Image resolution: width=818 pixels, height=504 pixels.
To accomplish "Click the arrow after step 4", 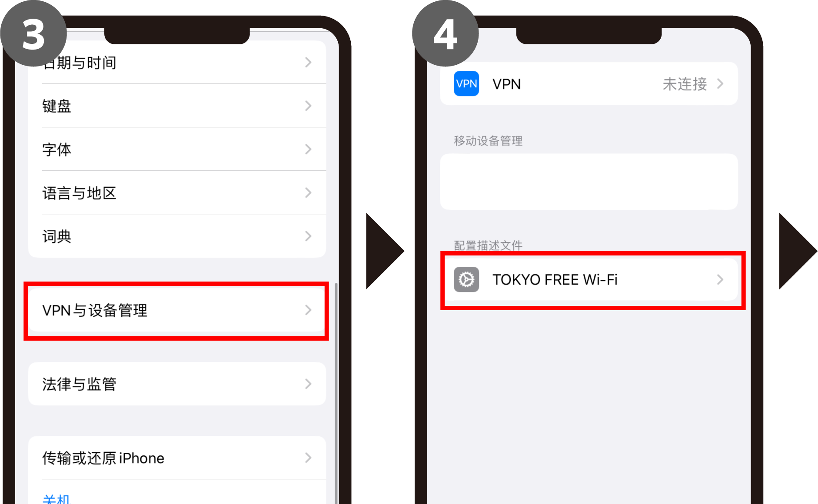I will click(798, 251).
